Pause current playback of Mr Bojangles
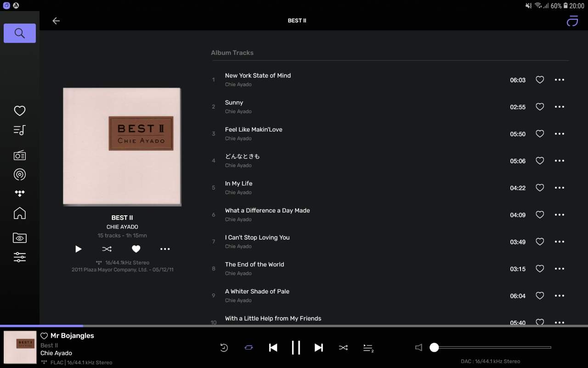This screenshot has width=588, height=368. (296, 348)
